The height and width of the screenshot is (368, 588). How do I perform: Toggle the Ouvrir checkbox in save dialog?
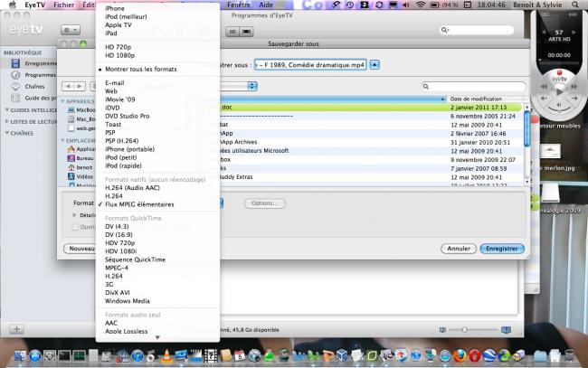click(x=75, y=227)
